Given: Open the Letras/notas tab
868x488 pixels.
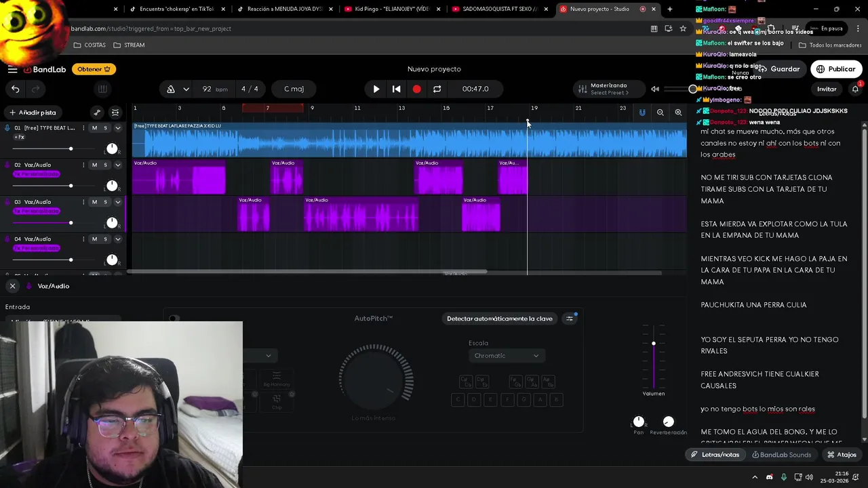Looking at the screenshot, I should [x=715, y=455].
